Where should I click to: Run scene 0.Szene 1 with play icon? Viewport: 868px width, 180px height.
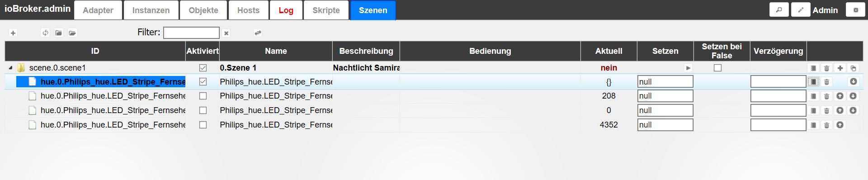[688, 68]
